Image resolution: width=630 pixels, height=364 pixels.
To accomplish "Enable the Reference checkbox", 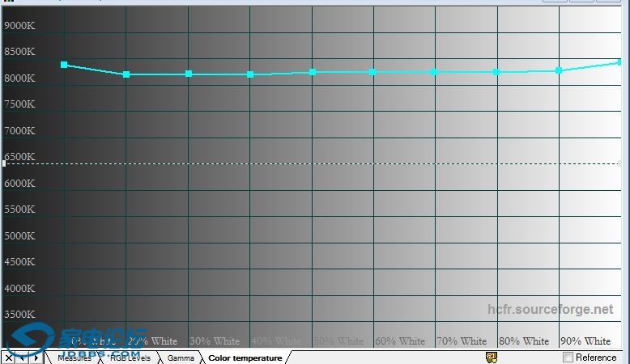I will (568, 358).
